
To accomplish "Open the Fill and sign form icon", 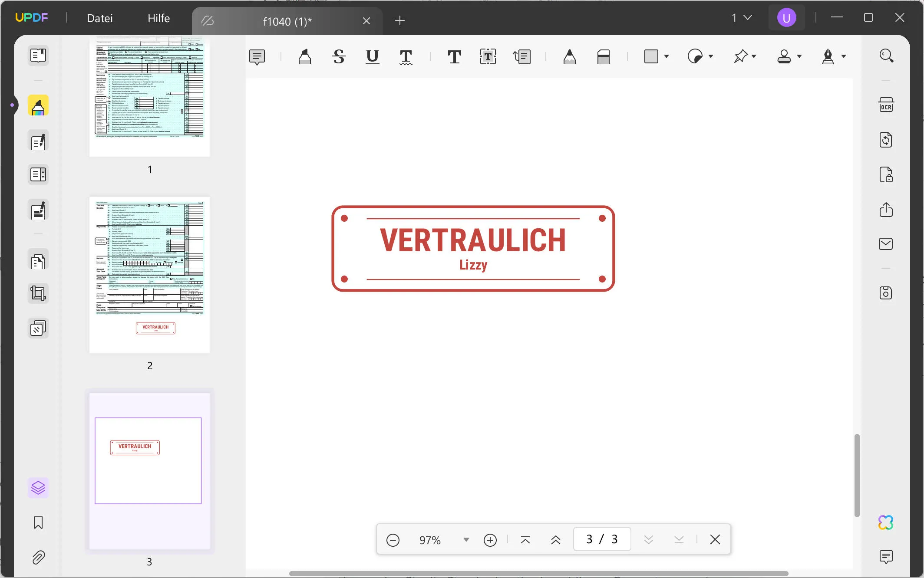I will pyautogui.click(x=38, y=210).
